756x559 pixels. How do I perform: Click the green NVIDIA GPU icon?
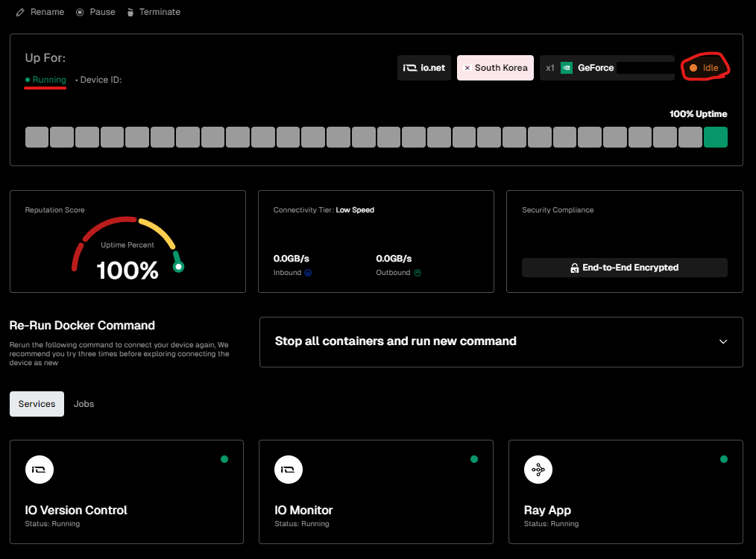point(567,68)
